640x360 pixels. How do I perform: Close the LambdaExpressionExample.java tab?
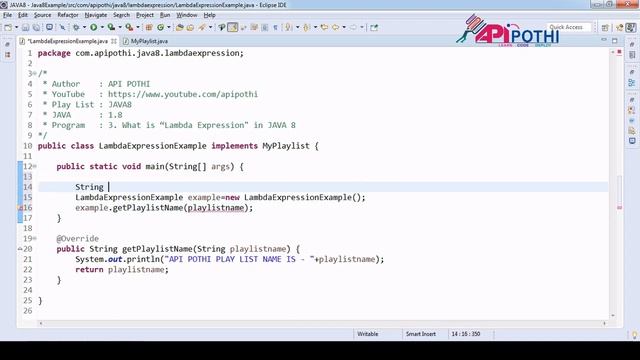[113, 41]
